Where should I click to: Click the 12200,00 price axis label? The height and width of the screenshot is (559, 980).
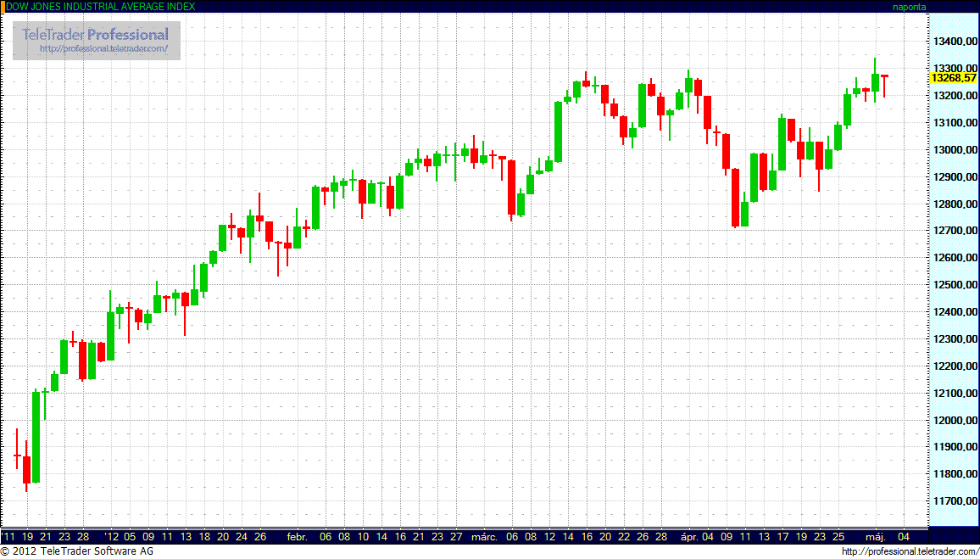click(x=955, y=366)
